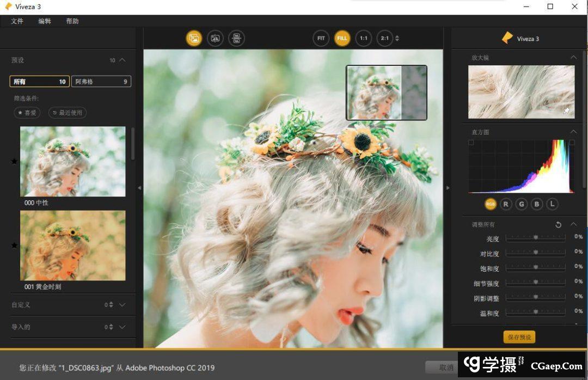Click the 亮度 brightness slider handle
The width and height of the screenshot is (588, 380).
[x=536, y=237]
